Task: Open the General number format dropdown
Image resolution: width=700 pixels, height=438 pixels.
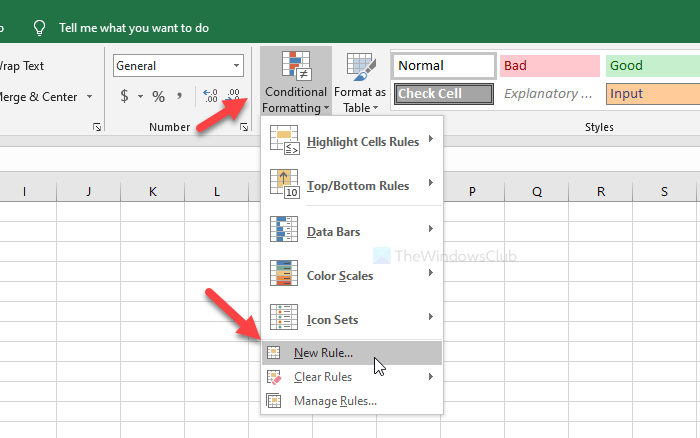Action: coord(237,66)
